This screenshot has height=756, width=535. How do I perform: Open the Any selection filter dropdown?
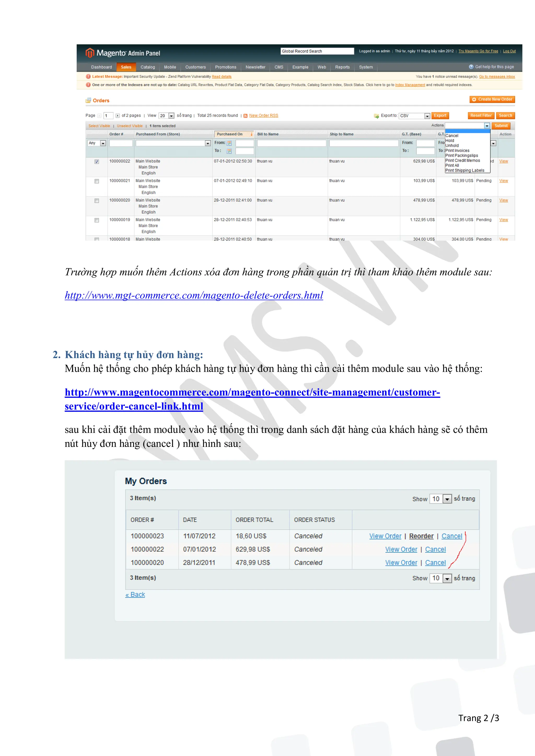96,143
